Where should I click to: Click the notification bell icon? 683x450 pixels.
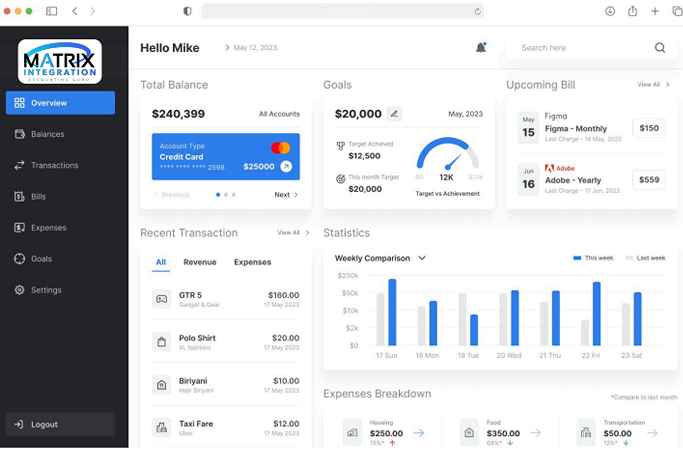point(481,47)
